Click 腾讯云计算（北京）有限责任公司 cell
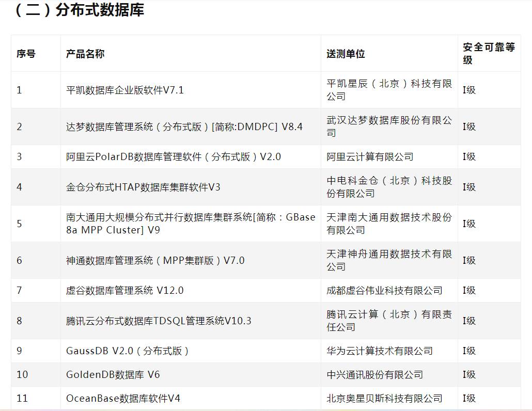The height and width of the screenshot is (411, 532). (389, 321)
